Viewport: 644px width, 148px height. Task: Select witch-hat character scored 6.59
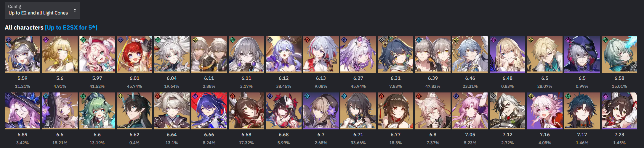pos(23,111)
